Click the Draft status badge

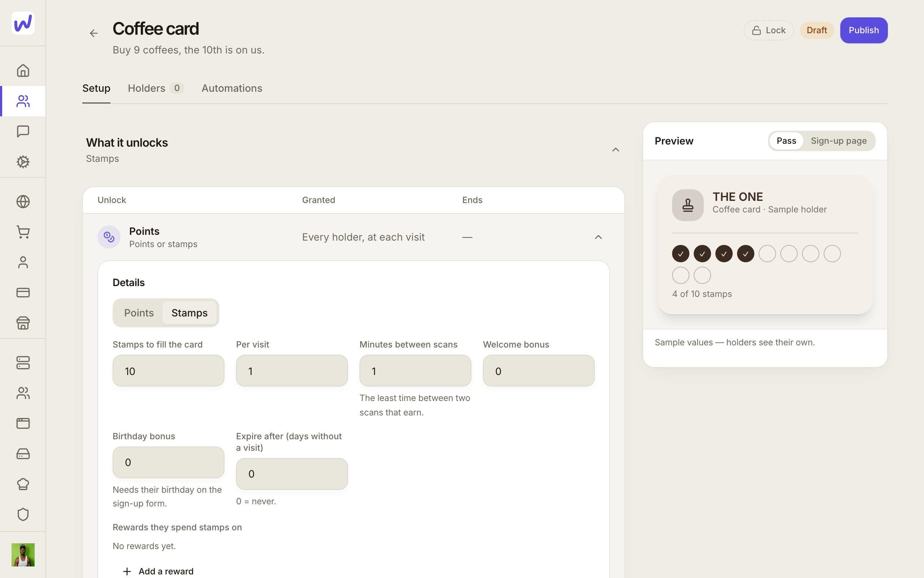[x=817, y=30]
